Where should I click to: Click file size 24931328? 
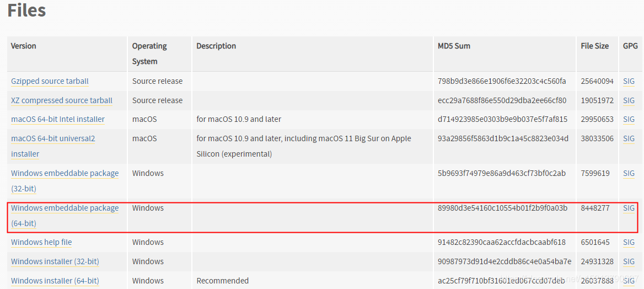click(x=597, y=261)
